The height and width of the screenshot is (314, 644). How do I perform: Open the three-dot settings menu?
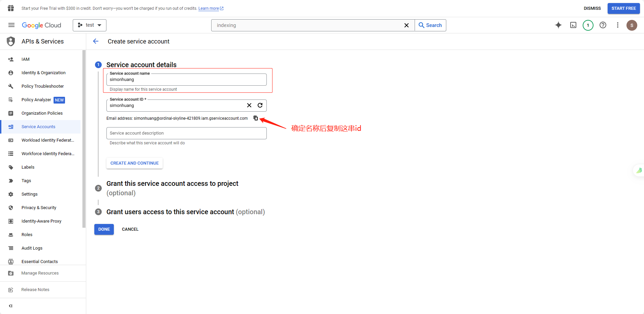point(618,25)
